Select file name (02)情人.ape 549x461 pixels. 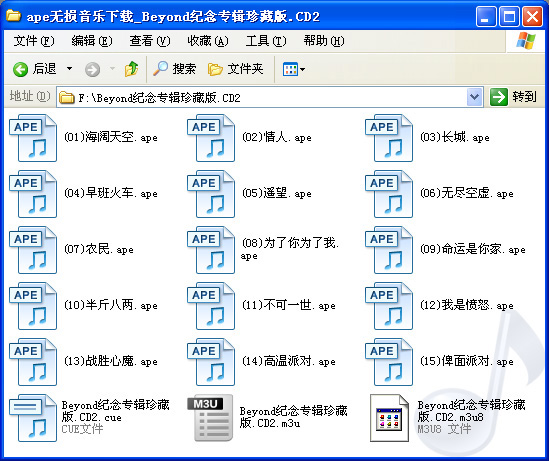pyautogui.click(x=277, y=137)
